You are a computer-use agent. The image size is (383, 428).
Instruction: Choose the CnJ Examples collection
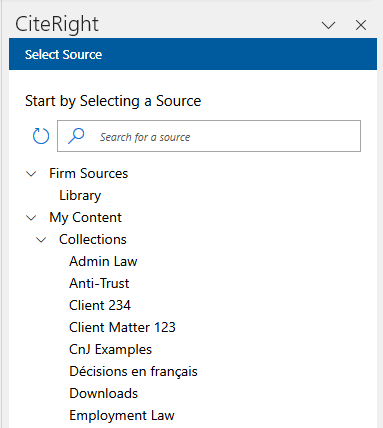pos(110,349)
